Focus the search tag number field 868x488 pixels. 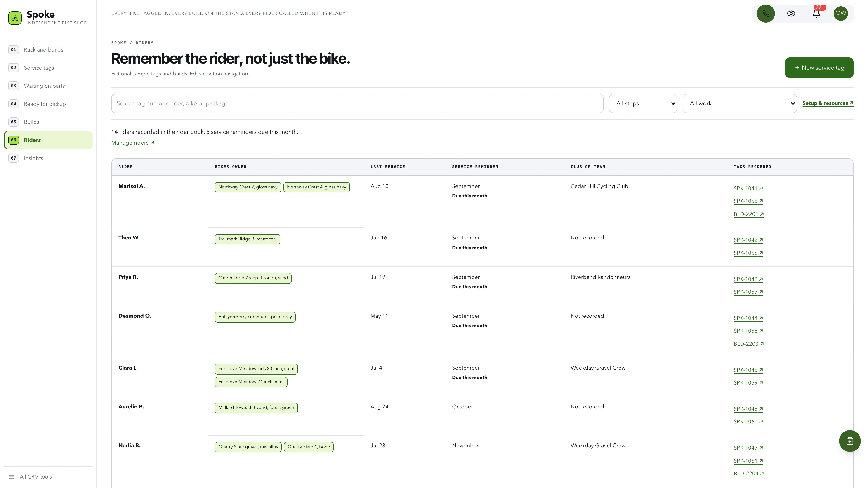357,103
